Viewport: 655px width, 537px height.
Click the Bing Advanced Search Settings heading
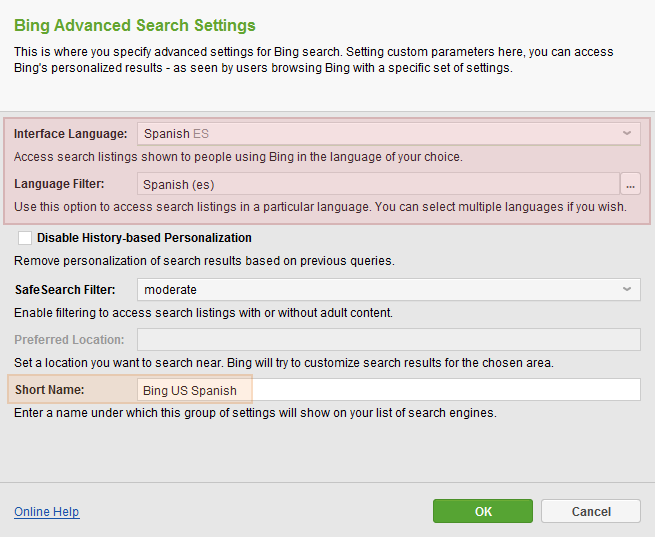135,25
